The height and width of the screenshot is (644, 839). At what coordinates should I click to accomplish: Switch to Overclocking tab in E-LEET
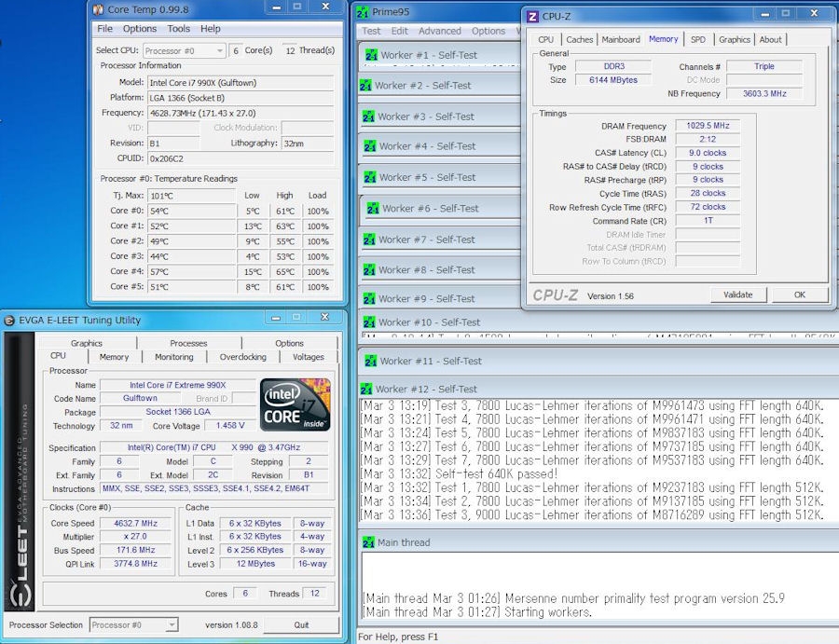242,357
